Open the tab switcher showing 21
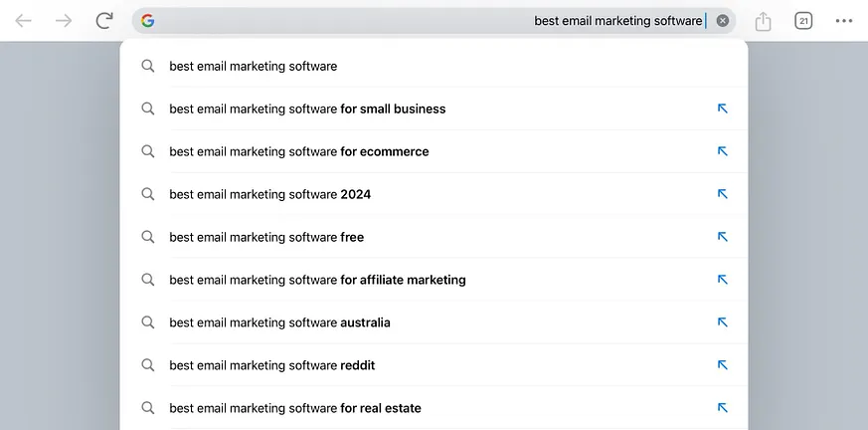This screenshot has height=430, width=868. (x=803, y=21)
